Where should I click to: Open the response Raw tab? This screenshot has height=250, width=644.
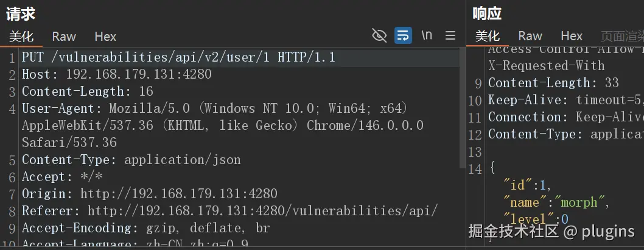coord(530,36)
